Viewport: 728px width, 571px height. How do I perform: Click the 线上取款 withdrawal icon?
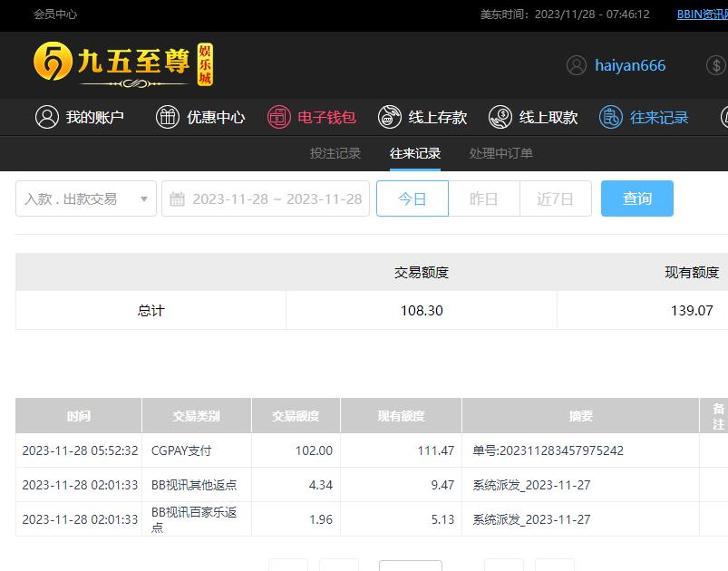(500, 117)
